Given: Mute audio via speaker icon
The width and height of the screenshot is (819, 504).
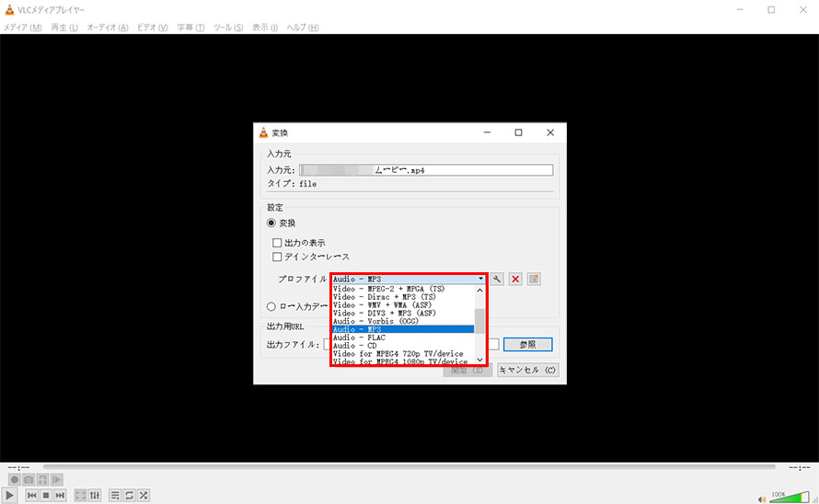Looking at the screenshot, I should tap(762, 498).
